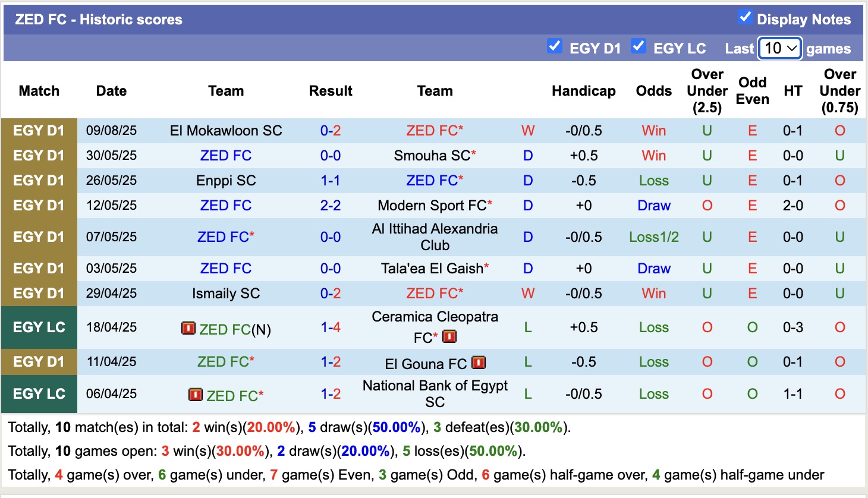
Task: Open Tala'ea El Gaish team link
Action: coord(432,269)
